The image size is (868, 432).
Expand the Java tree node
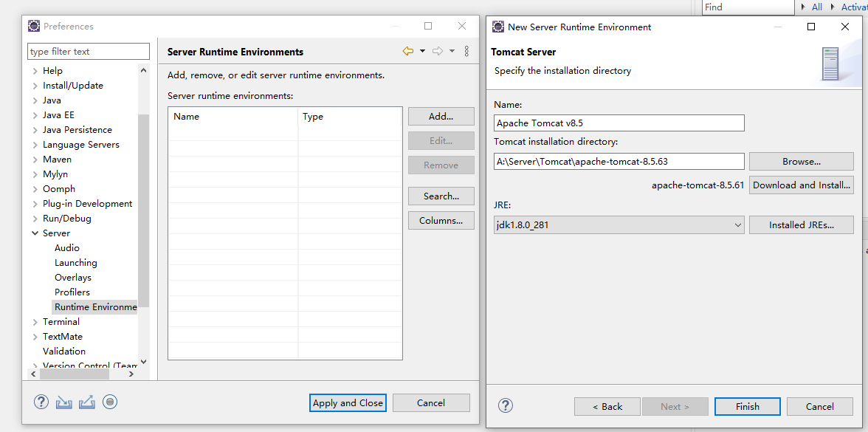pyautogui.click(x=35, y=100)
